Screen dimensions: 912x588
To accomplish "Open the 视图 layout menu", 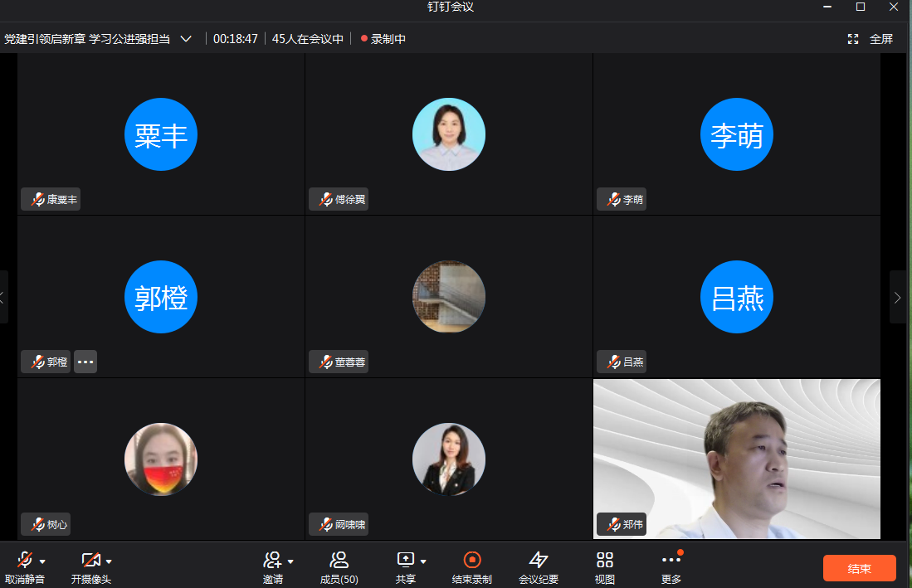I will 605,566.
